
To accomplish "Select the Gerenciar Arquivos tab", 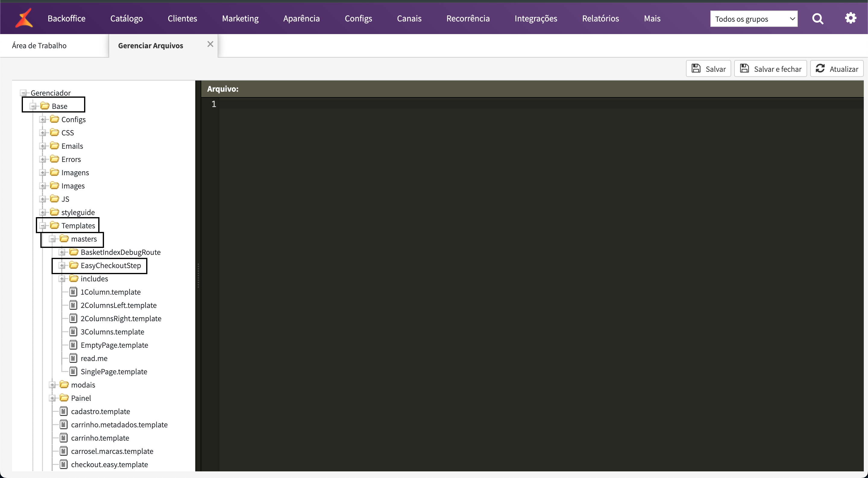I will [x=151, y=46].
